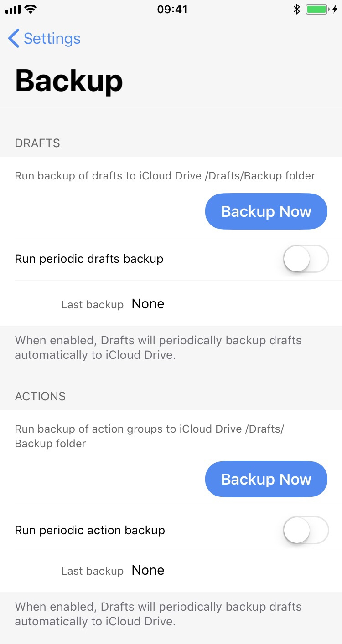Tap the charging bolt icon

coord(335,9)
